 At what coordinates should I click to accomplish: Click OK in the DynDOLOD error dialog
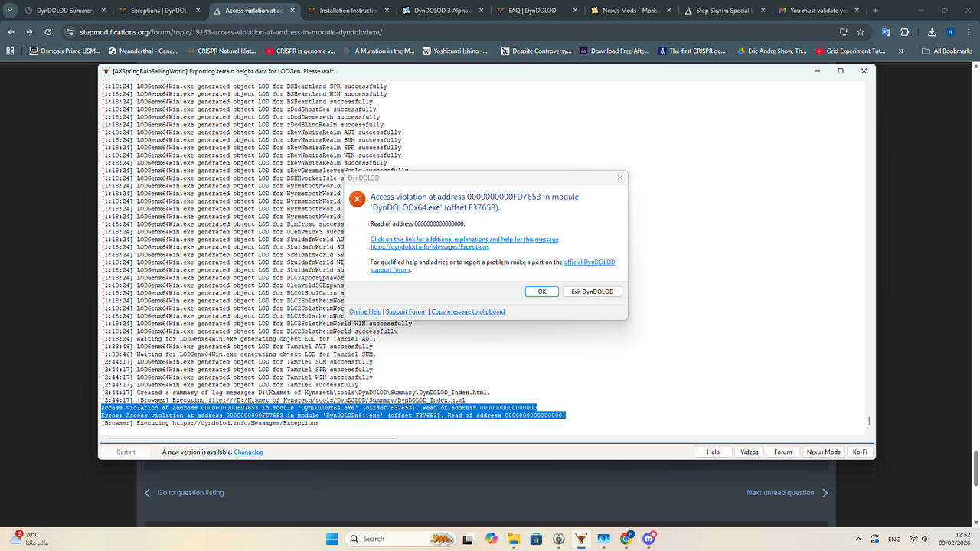coord(542,292)
